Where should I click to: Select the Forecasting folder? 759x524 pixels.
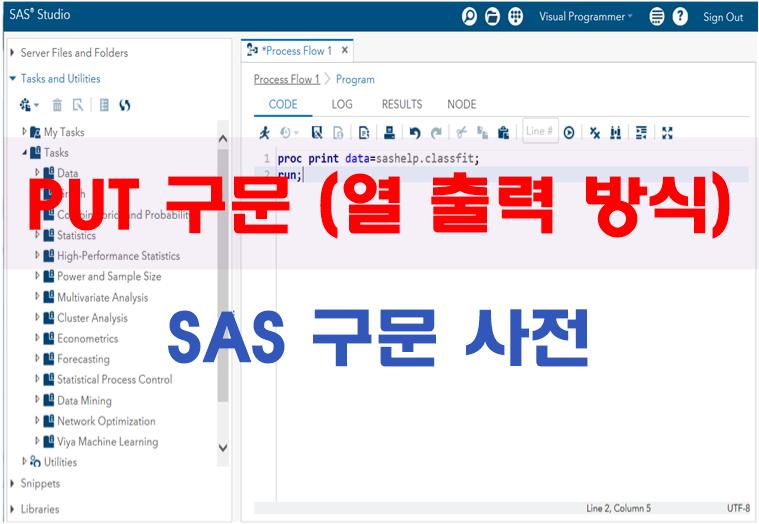tap(83, 359)
